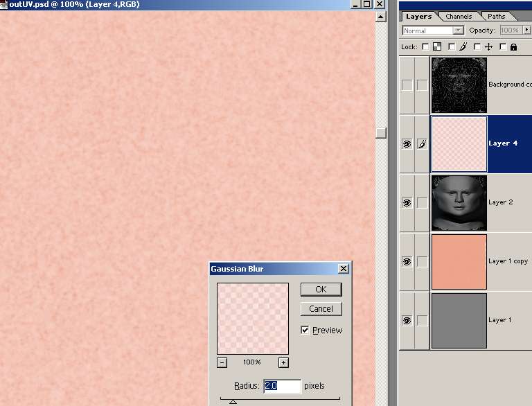
Task: Click the lock position move icon
Action: (x=488, y=47)
